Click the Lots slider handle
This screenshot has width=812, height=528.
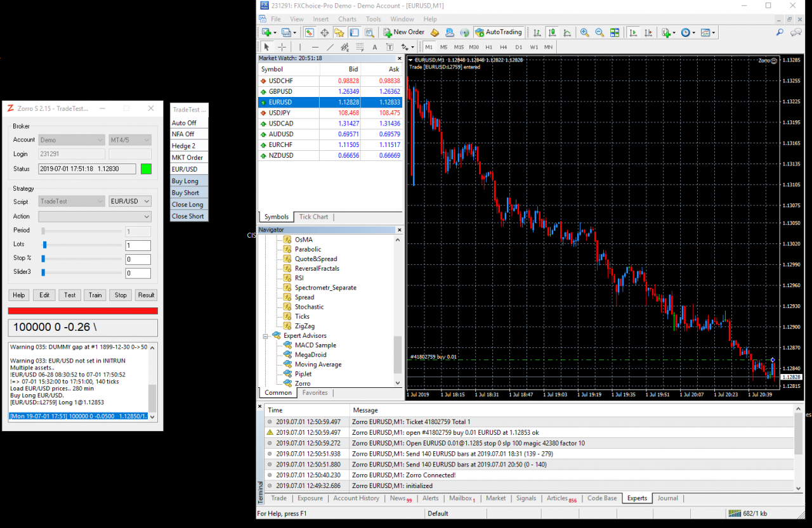click(x=44, y=245)
